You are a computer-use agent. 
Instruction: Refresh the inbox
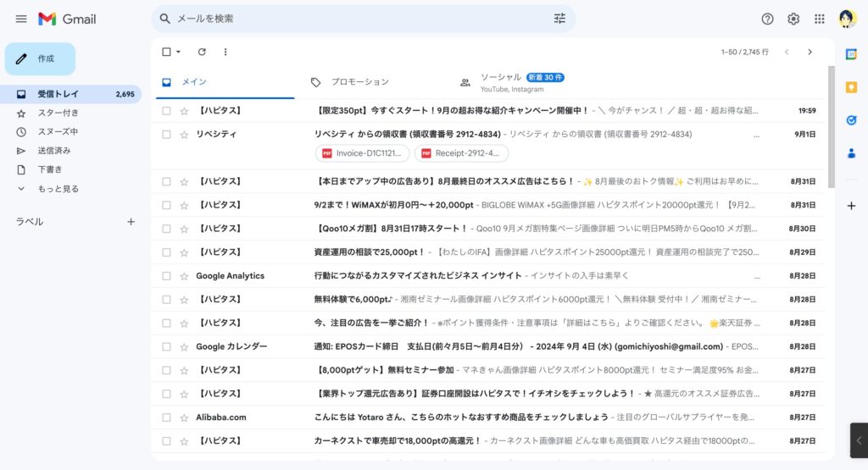(202, 52)
